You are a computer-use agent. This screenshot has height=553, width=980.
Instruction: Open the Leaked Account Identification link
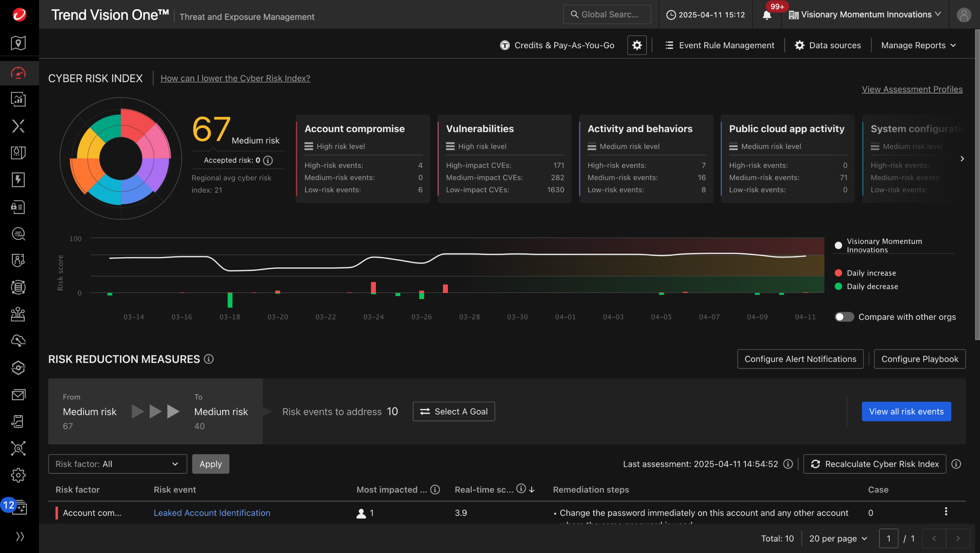[x=212, y=513]
